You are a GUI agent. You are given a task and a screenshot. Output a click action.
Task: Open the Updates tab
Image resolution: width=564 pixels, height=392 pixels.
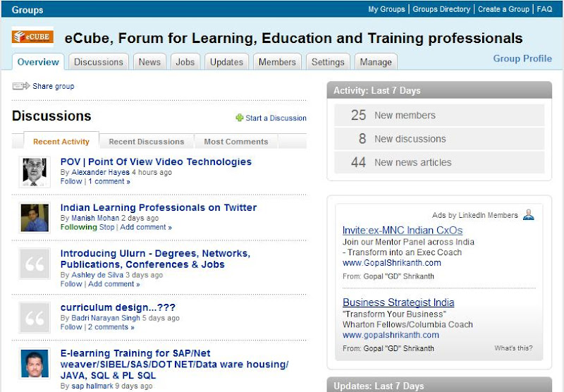coord(226,62)
